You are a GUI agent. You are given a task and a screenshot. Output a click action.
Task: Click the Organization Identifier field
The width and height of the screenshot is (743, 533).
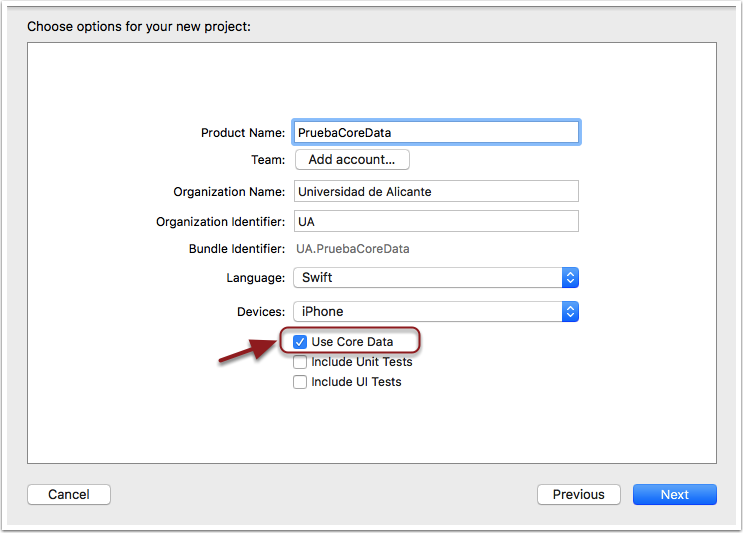pos(436,222)
